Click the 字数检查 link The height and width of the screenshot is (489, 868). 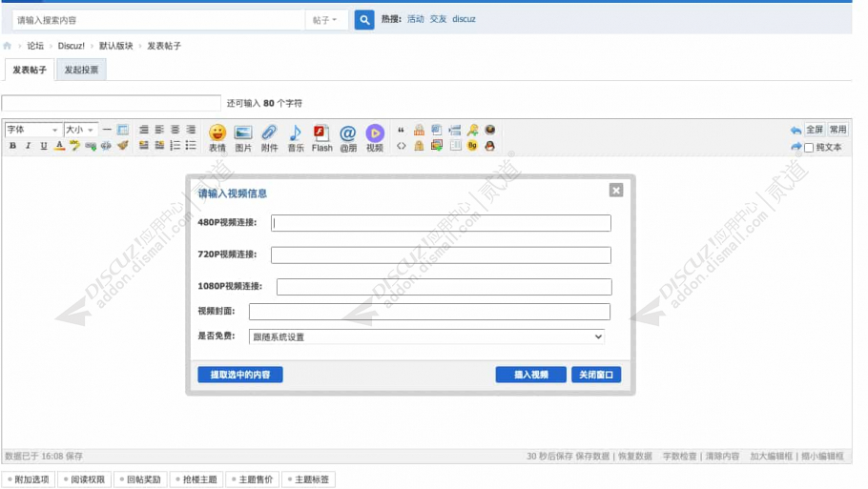coord(680,457)
